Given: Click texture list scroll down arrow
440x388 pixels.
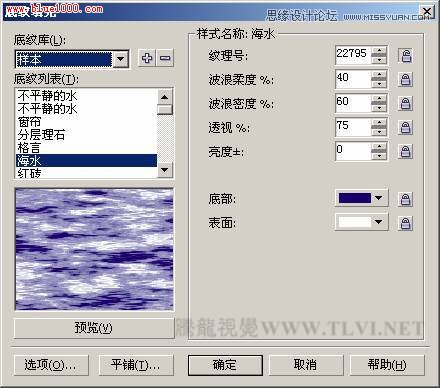Looking at the screenshot, I should [x=165, y=170].
